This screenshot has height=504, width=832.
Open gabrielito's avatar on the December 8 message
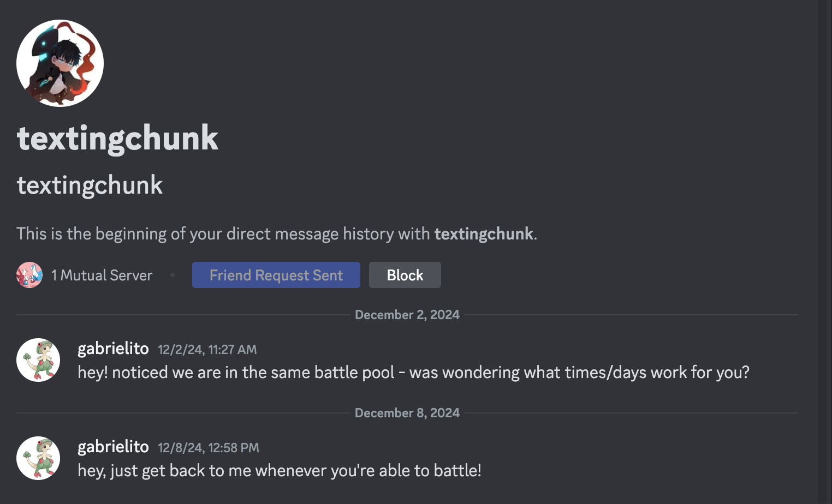pos(38,458)
